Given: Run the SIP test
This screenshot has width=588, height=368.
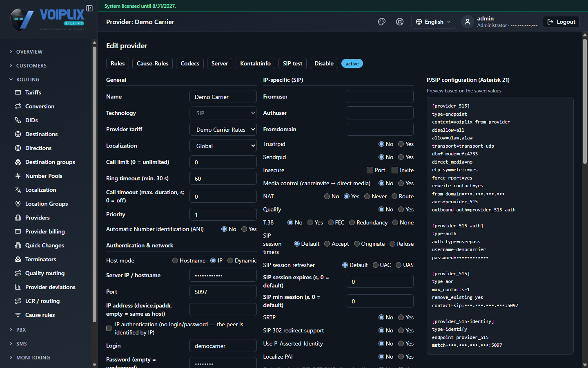Looking at the screenshot, I should (292, 63).
